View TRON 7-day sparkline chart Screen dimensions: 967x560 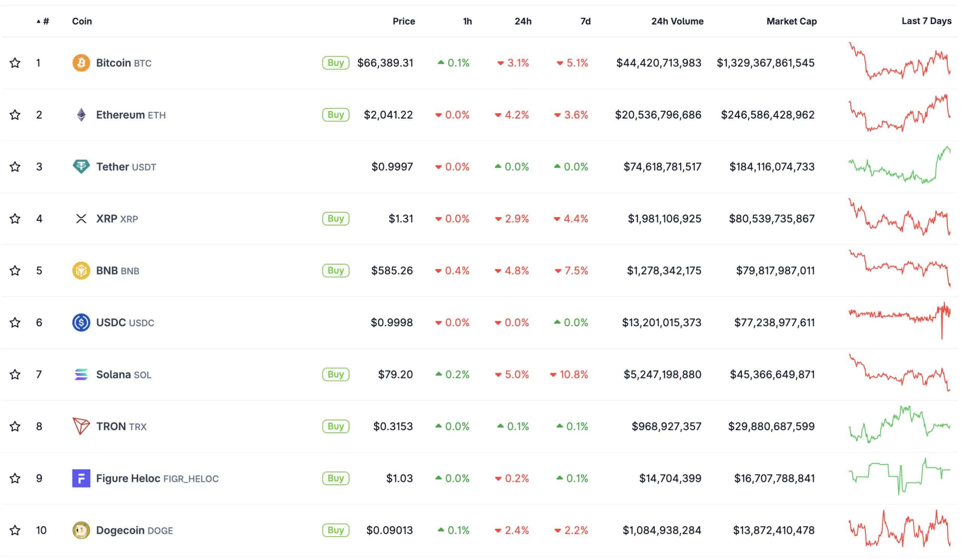pos(900,425)
